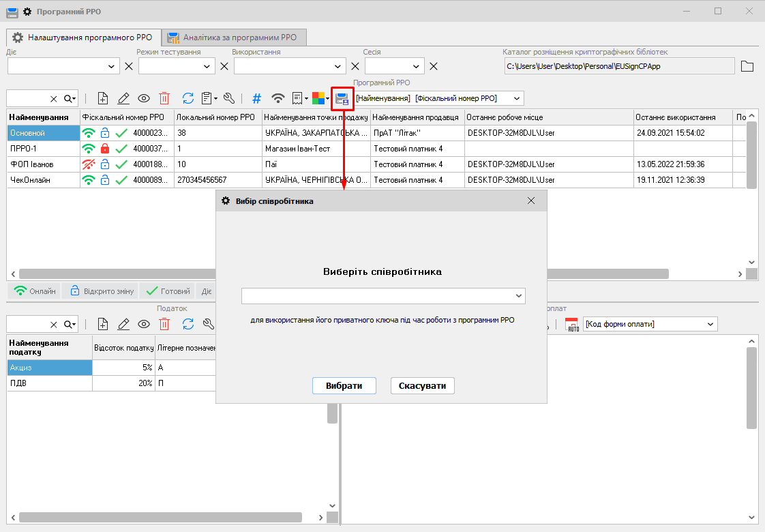Open the folder browse icon for crypto libraries
This screenshot has height=532, width=765.
(747, 66)
